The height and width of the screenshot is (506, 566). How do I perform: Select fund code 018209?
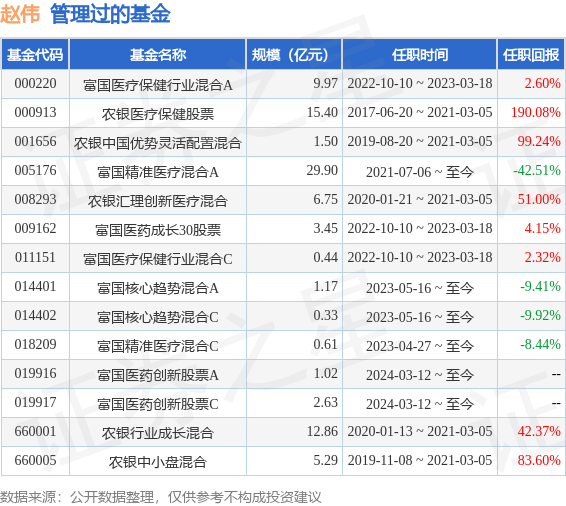(x=35, y=344)
